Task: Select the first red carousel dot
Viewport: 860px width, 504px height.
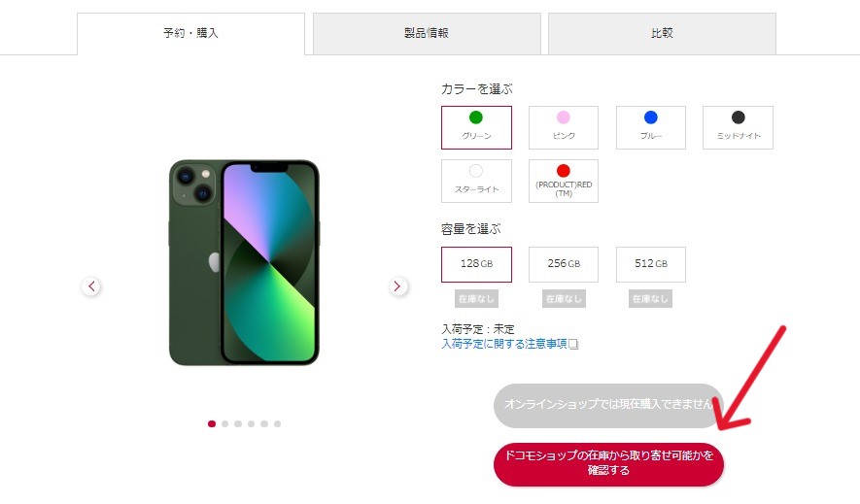Action: click(212, 423)
